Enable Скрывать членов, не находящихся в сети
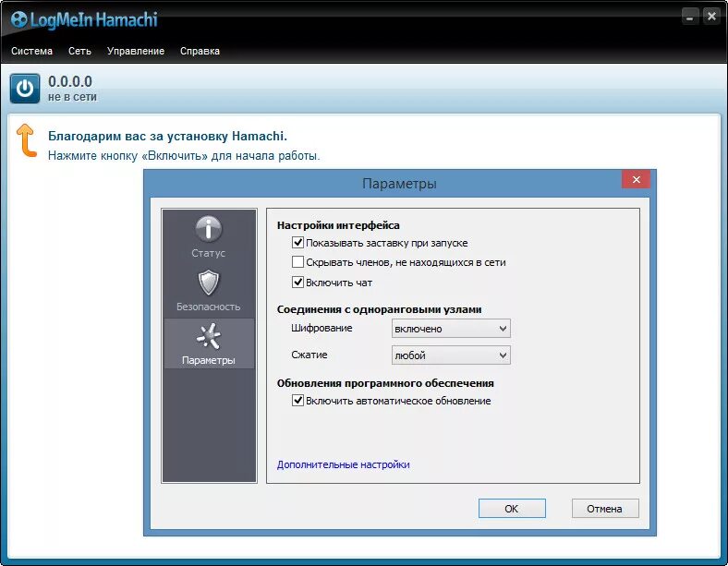This screenshot has width=728, height=566. coord(297,261)
